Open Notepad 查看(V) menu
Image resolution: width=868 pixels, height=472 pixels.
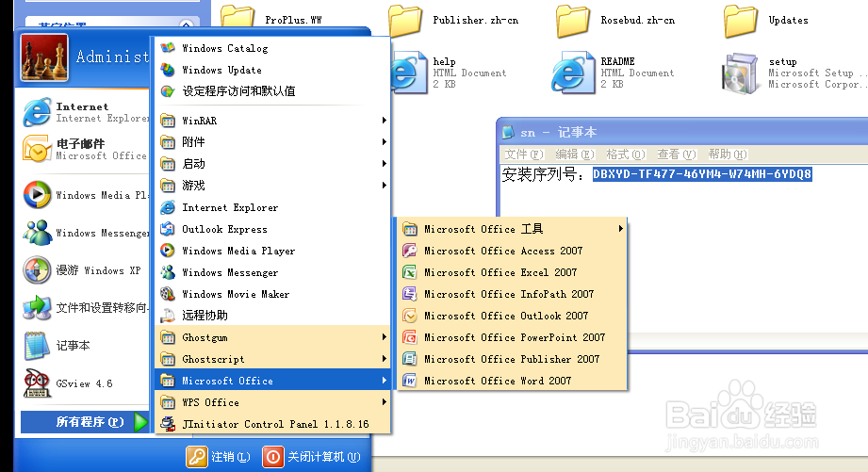(x=676, y=155)
